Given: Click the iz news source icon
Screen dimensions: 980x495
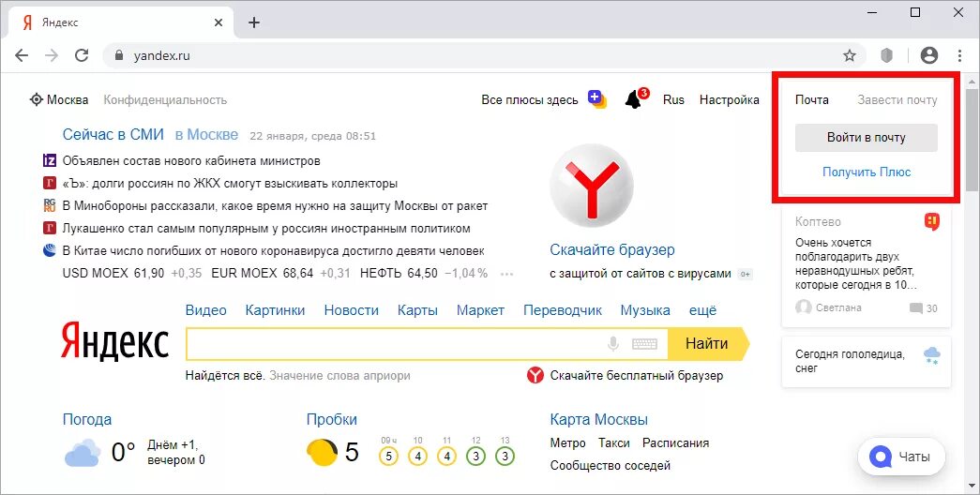Looking at the screenshot, I should (x=50, y=160).
